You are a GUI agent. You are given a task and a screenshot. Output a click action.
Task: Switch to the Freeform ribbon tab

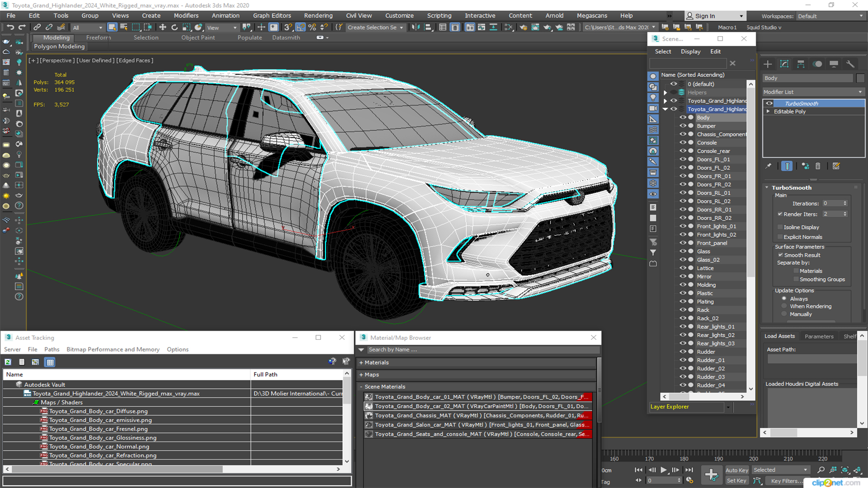(99, 38)
